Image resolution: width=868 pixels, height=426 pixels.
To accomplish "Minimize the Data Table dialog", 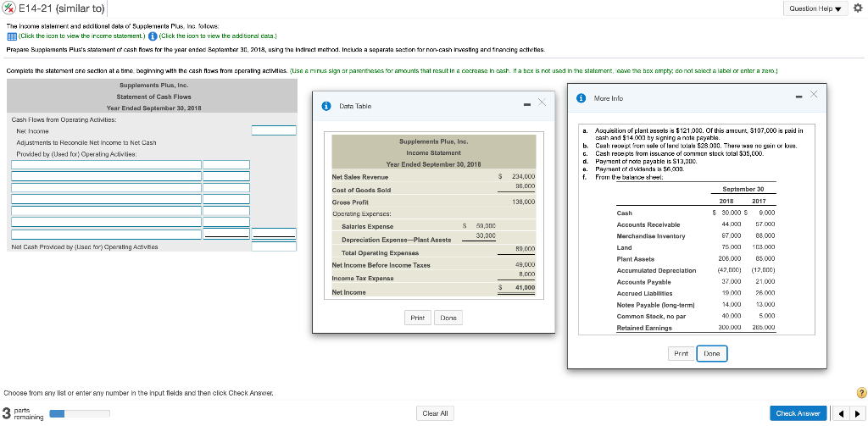I will (x=527, y=104).
